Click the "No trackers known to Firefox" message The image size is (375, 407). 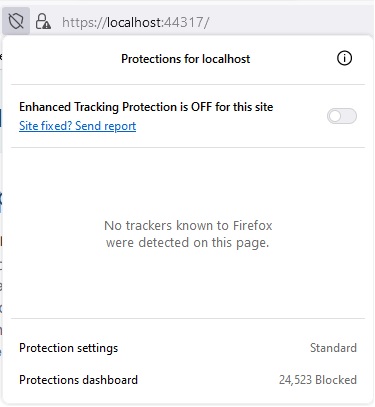point(188,226)
